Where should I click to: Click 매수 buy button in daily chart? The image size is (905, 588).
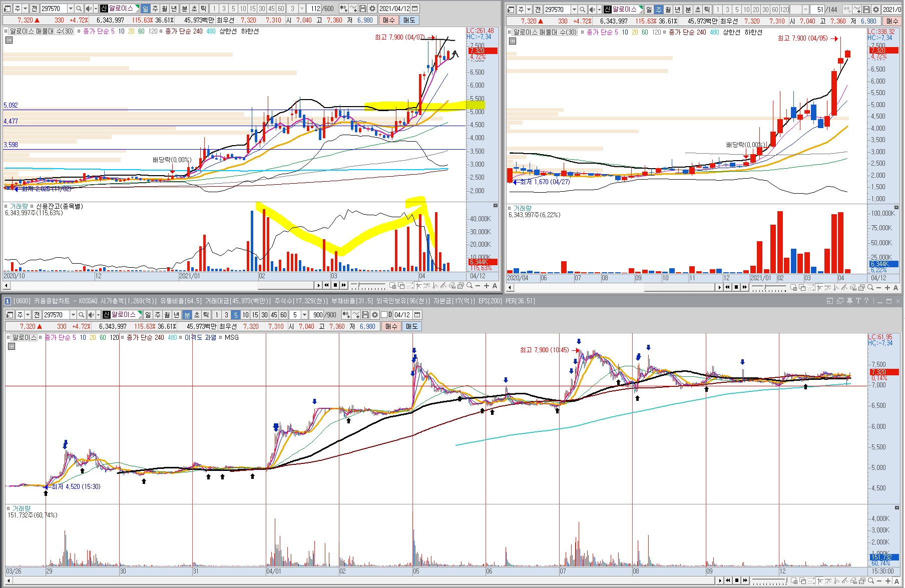[389, 20]
